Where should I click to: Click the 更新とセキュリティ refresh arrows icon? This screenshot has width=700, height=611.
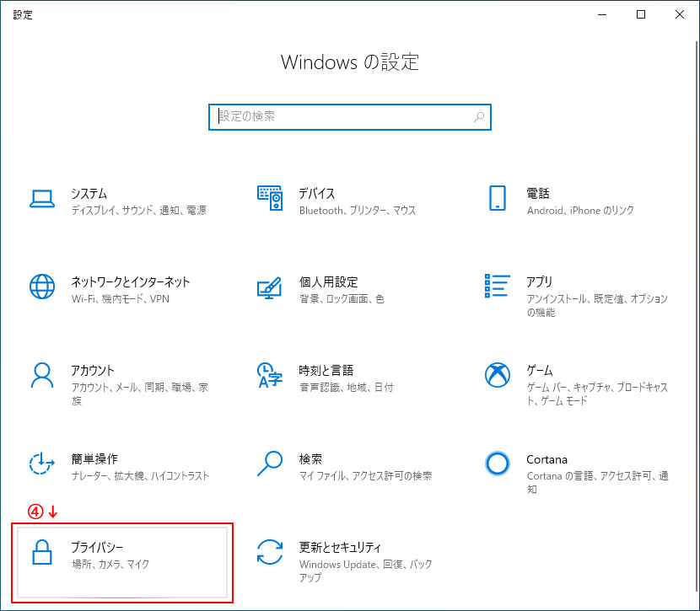(x=270, y=552)
